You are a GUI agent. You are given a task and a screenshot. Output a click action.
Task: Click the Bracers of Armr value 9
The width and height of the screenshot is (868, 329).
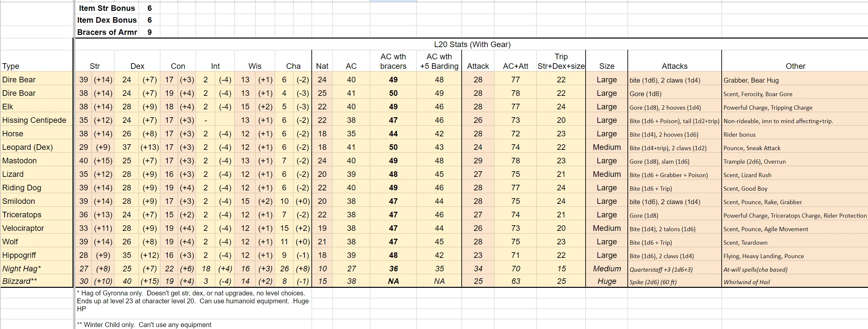coord(150,32)
